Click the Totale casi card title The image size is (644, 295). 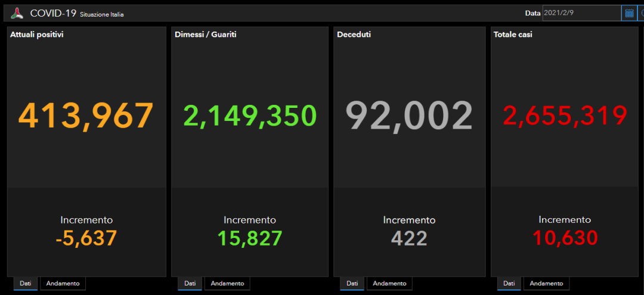513,35
